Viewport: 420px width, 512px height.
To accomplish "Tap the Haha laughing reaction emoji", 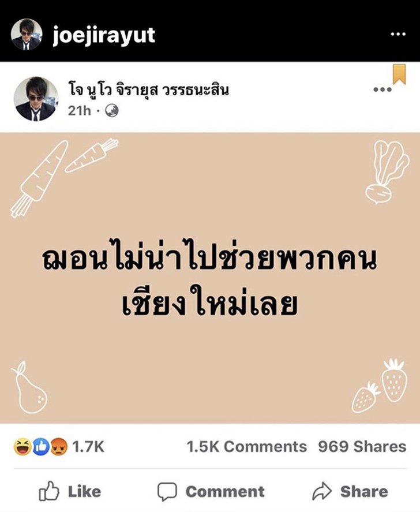I will (x=22, y=447).
